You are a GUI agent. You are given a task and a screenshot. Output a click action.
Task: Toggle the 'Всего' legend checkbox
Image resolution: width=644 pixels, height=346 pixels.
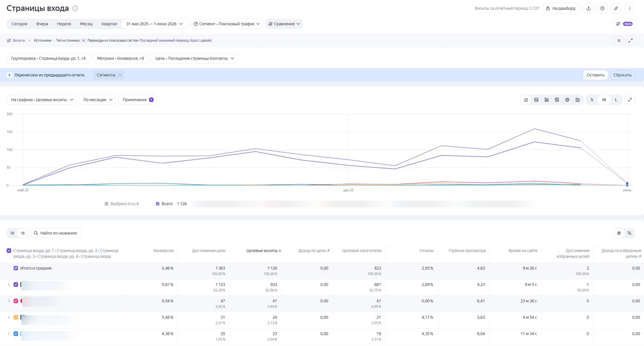click(x=158, y=204)
